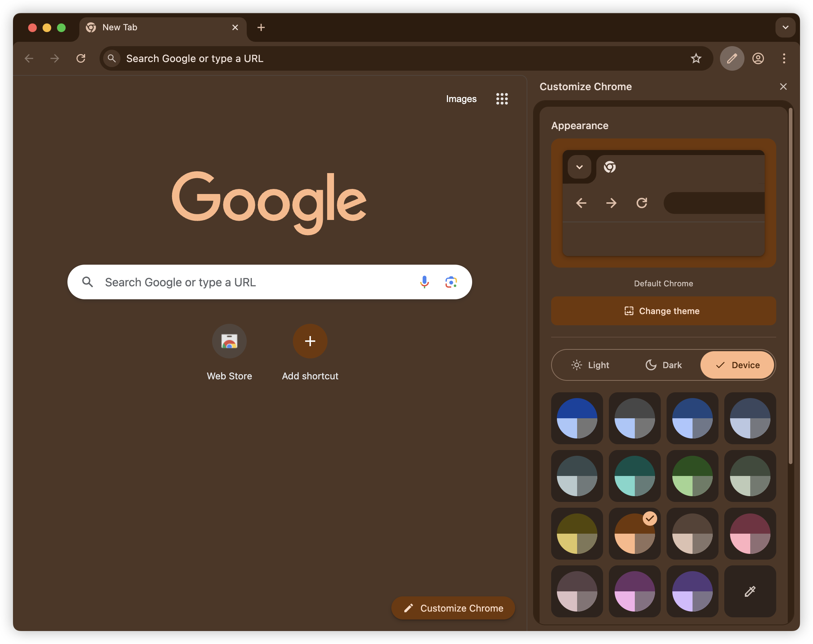Pick the green color swatch
The height and width of the screenshot is (644, 813).
692,476
